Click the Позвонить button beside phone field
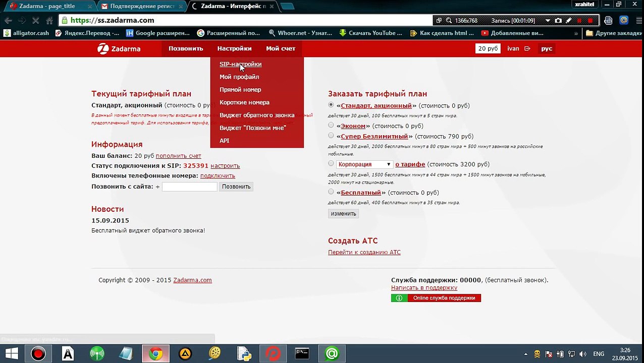This screenshot has height=363, width=644. (236, 187)
